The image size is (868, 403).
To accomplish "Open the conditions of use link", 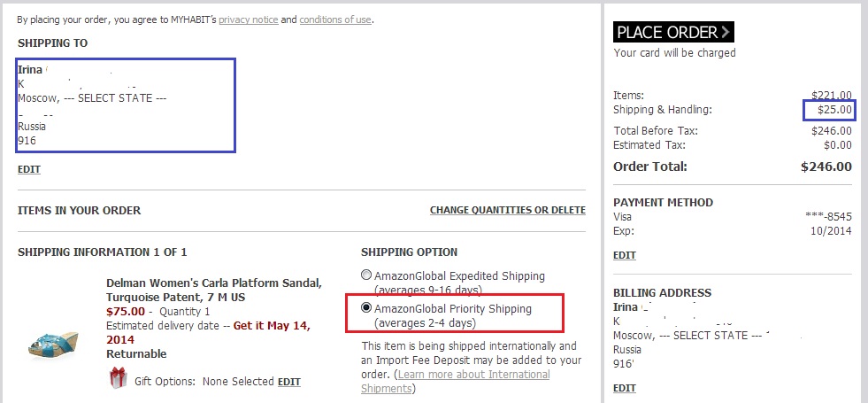I will click(x=335, y=19).
